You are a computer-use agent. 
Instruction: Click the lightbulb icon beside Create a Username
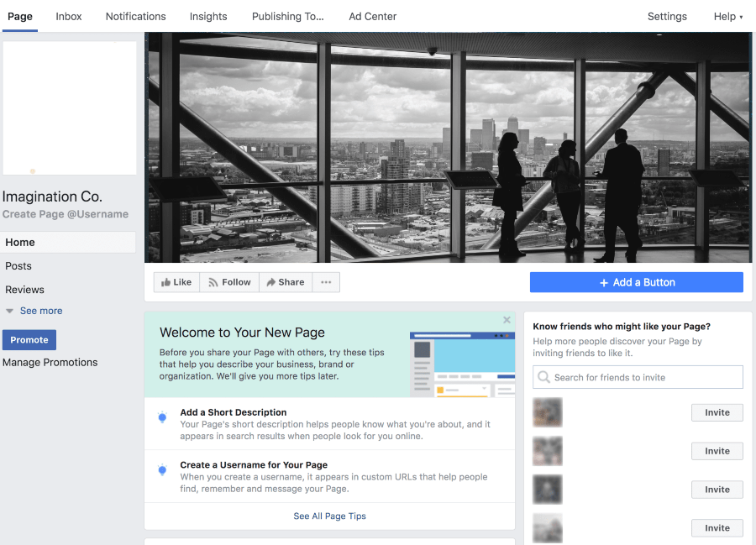162,470
